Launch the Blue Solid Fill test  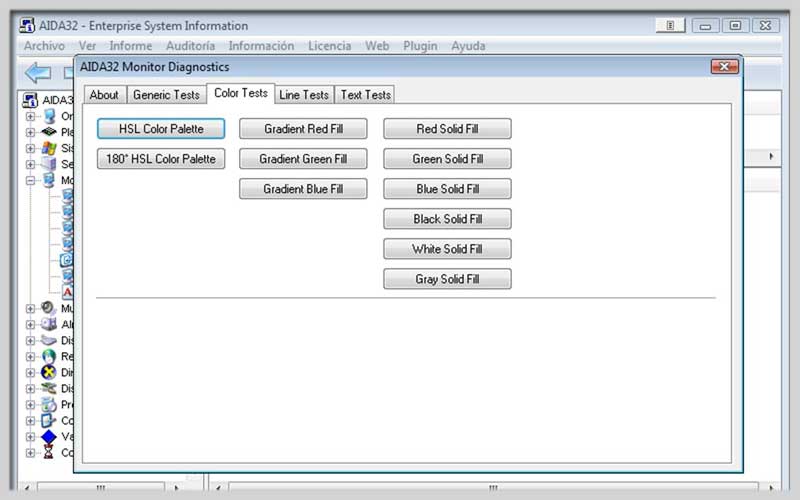point(447,189)
